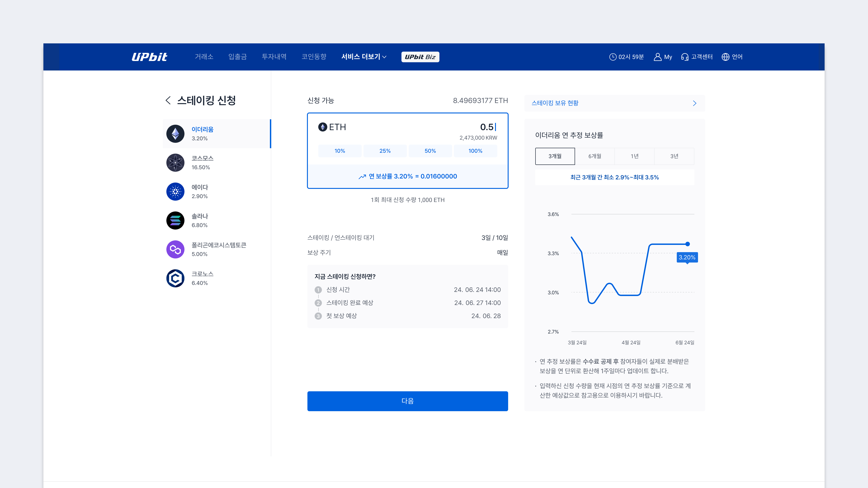This screenshot has height=488, width=868.
Task: Open 스테이킹 보유 현황 with its chevron
Action: 694,103
